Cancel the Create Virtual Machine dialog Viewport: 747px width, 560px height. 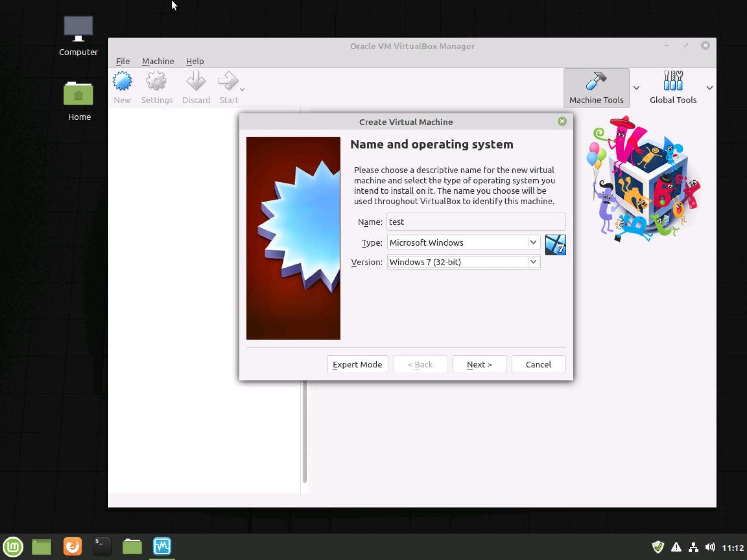pyautogui.click(x=538, y=364)
